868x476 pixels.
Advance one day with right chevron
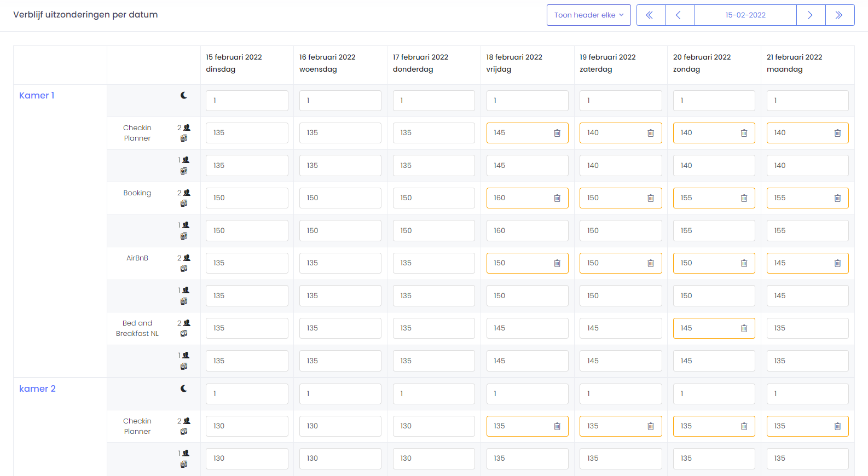click(811, 15)
